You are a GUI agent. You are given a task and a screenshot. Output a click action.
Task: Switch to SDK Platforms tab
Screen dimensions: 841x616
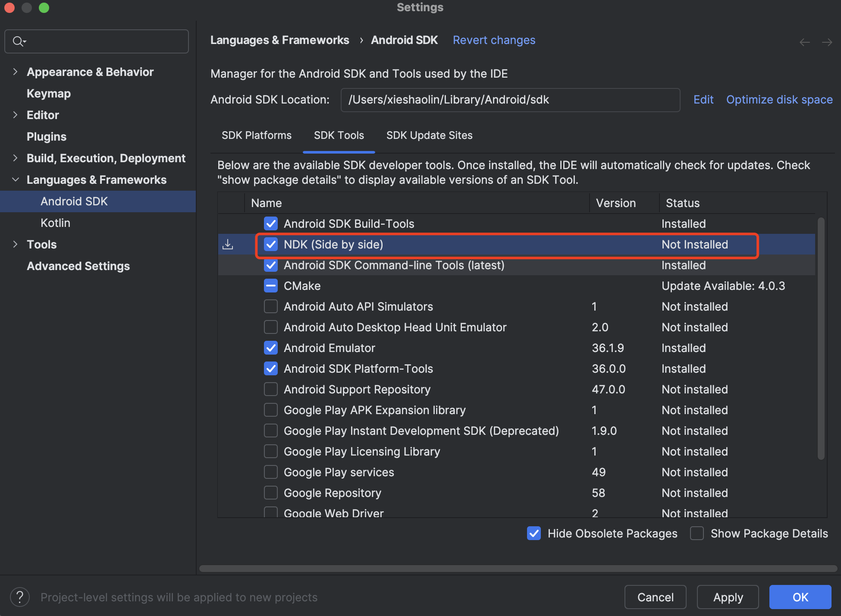tap(257, 135)
